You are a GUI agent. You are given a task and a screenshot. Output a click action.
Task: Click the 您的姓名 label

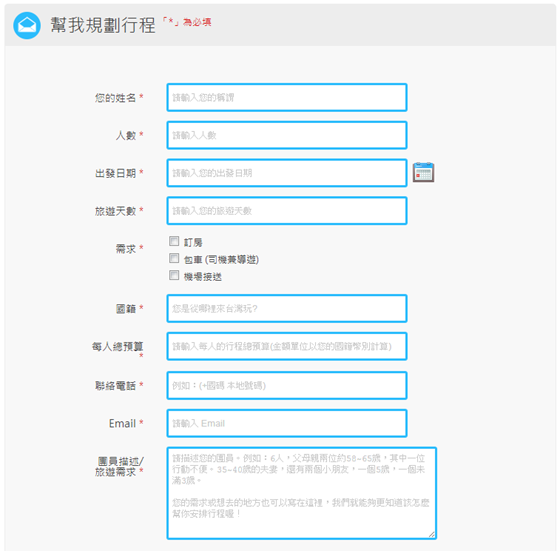pos(115,97)
